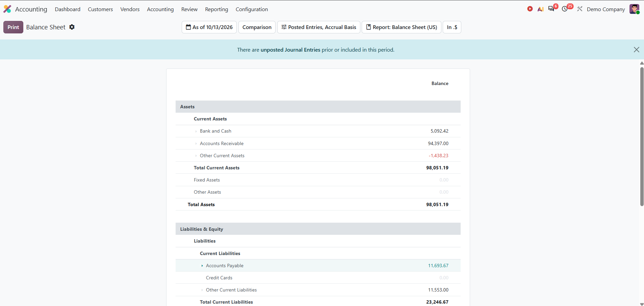Open the activities clock icon
Viewport: 644px width, 306px height.
point(565,9)
